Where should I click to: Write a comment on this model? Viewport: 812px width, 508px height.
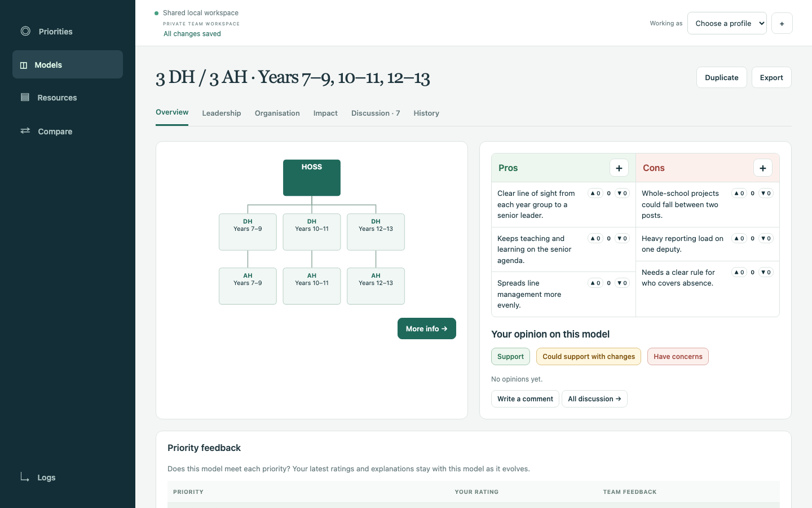525,398
